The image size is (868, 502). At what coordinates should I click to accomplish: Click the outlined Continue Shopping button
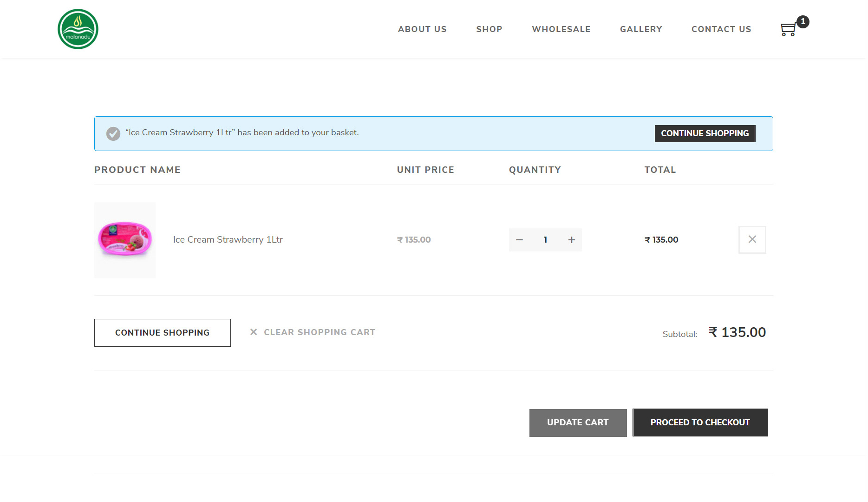163,333
